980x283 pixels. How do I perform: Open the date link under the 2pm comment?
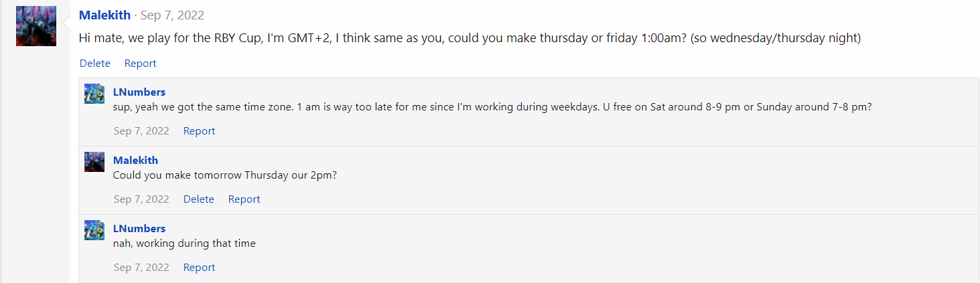click(x=141, y=199)
